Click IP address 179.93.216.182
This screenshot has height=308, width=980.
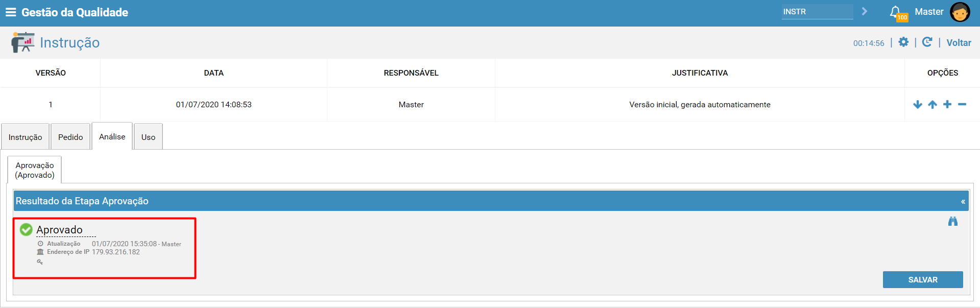pyautogui.click(x=116, y=252)
